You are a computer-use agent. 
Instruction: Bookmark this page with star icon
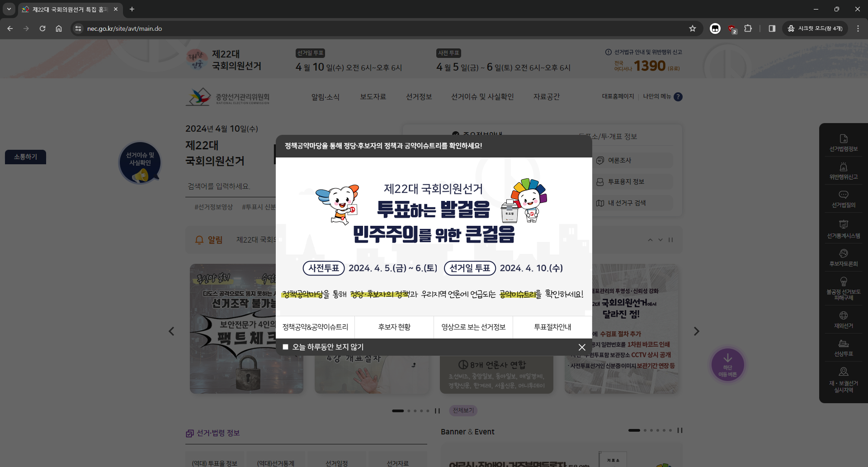[x=692, y=29]
